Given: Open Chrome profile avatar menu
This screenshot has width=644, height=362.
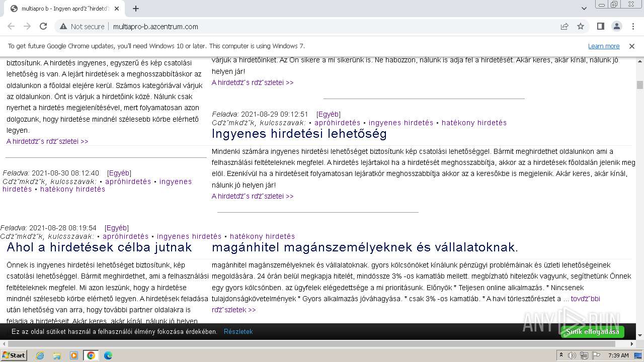Looking at the screenshot, I should (x=616, y=27).
